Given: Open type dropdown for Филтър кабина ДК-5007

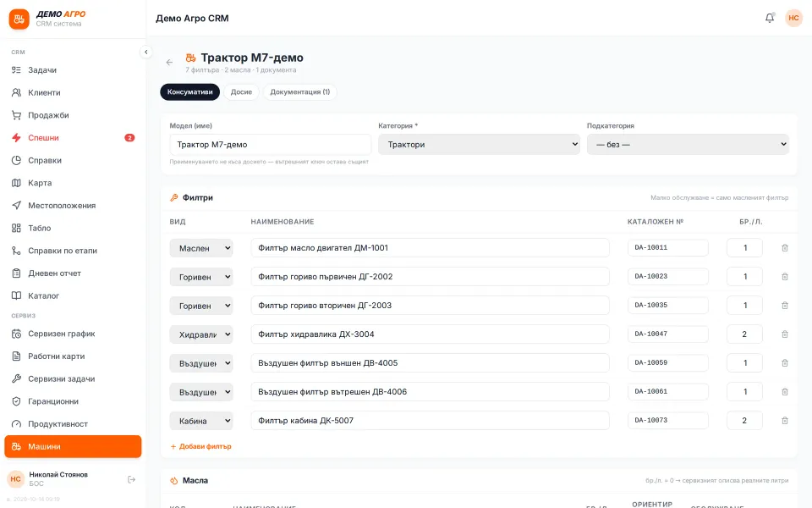Looking at the screenshot, I should tap(201, 421).
